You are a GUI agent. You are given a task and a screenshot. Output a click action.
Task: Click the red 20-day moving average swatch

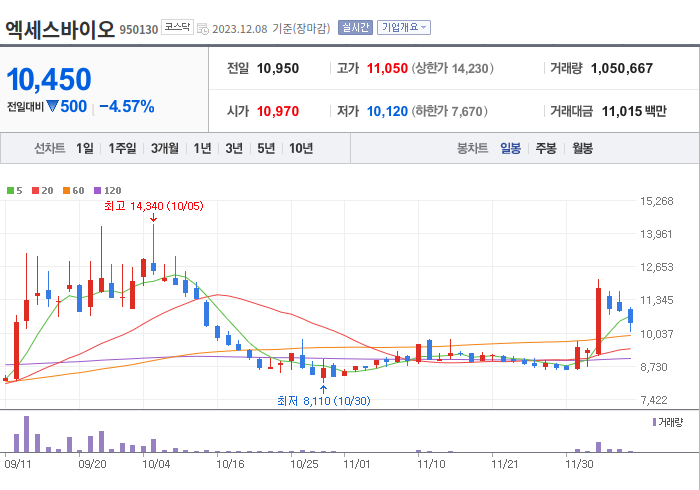(x=36, y=191)
